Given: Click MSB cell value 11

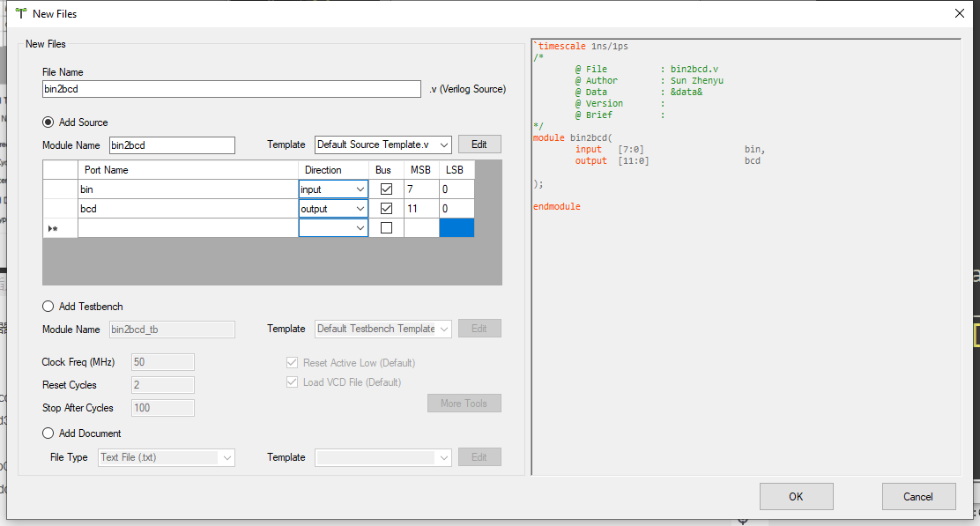Looking at the screenshot, I should [x=421, y=209].
